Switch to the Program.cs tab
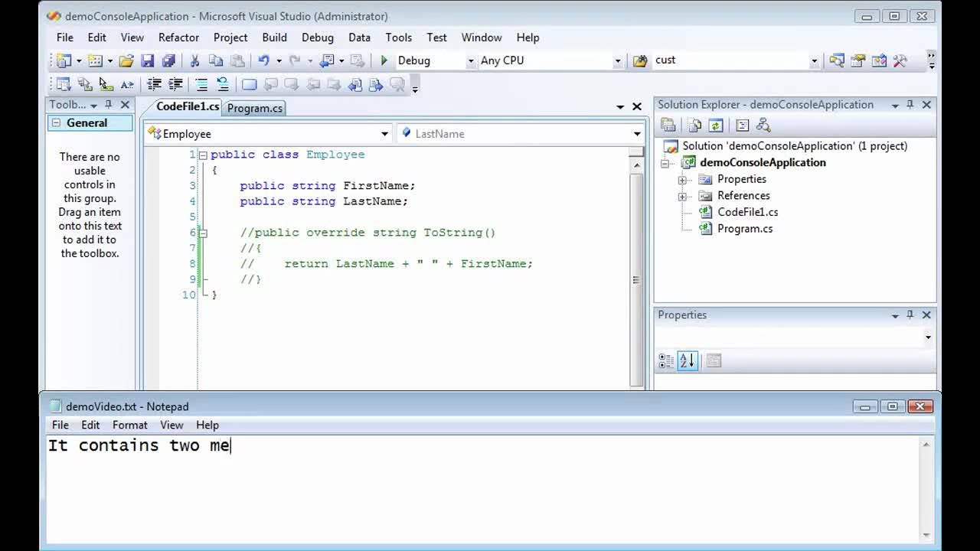Image resolution: width=980 pixels, height=551 pixels. coord(255,109)
